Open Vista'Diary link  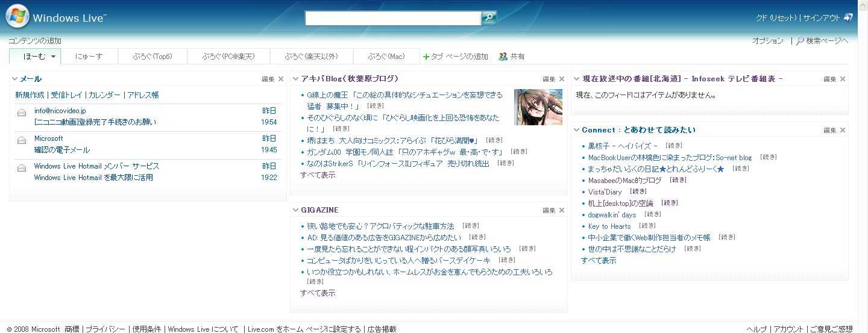[x=605, y=192]
